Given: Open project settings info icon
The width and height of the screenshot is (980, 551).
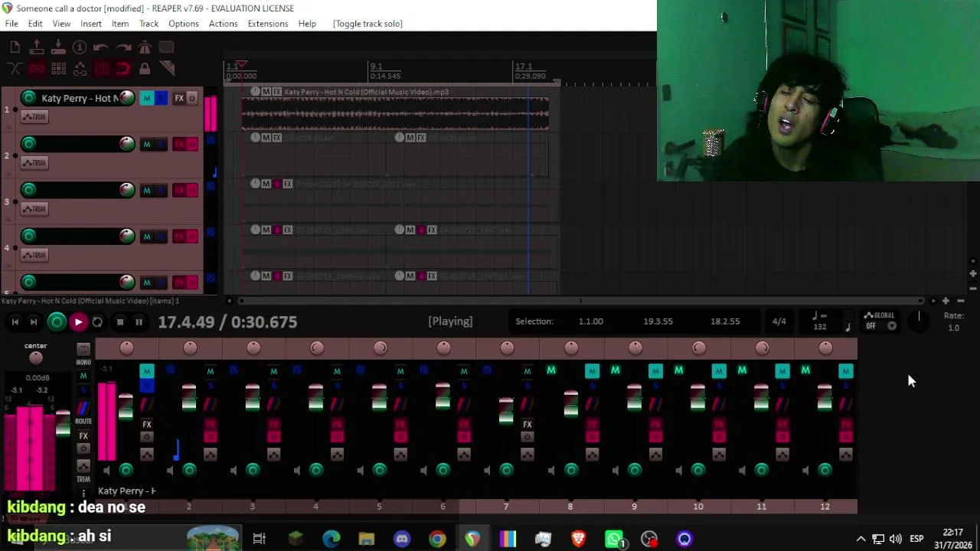Looking at the screenshot, I should [80, 47].
